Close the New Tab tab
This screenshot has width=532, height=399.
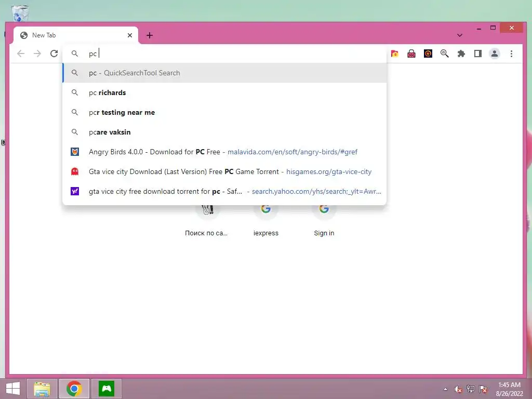coord(129,35)
